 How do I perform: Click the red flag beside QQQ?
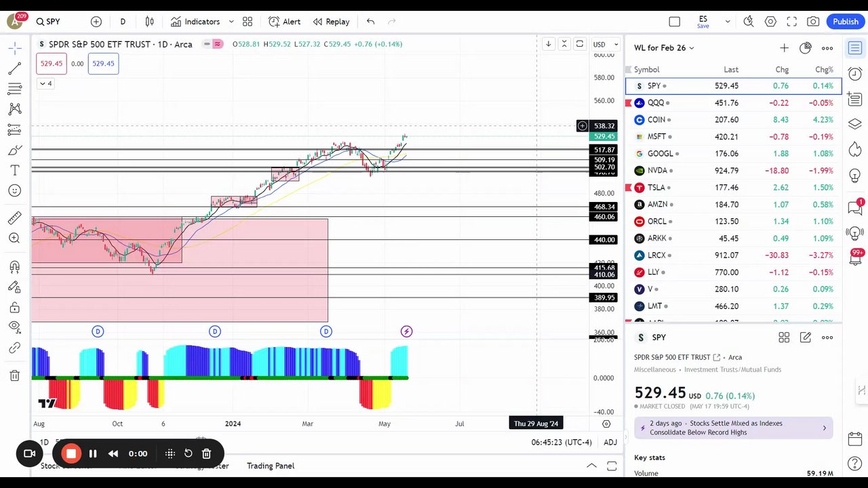(628, 103)
